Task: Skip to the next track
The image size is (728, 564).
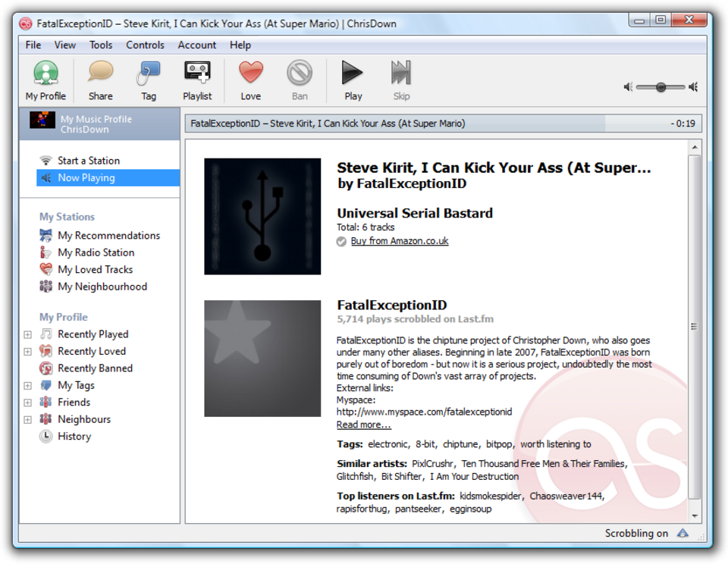Action: tap(401, 80)
